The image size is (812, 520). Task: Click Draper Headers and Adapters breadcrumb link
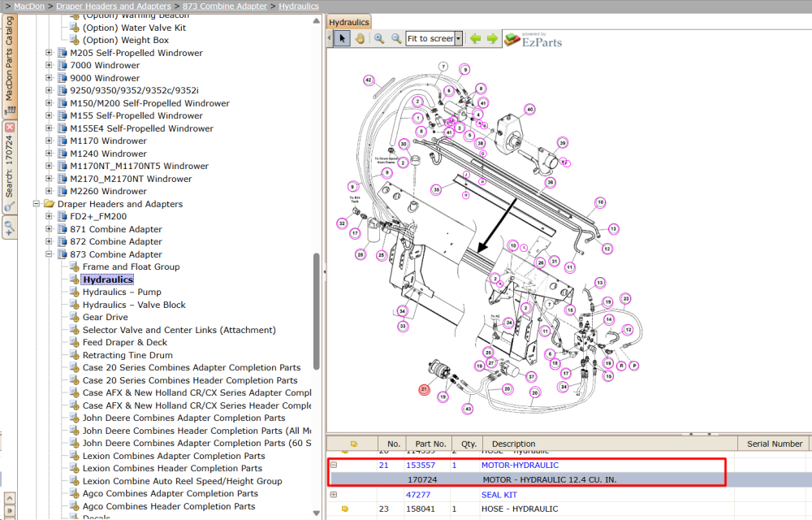[114, 6]
